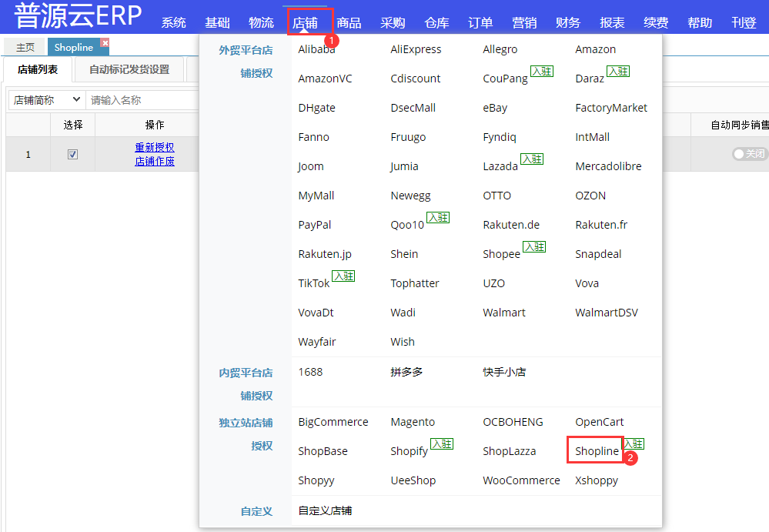Image resolution: width=769 pixels, height=532 pixels.
Task: Close the Shopline tab
Action: click(105, 42)
